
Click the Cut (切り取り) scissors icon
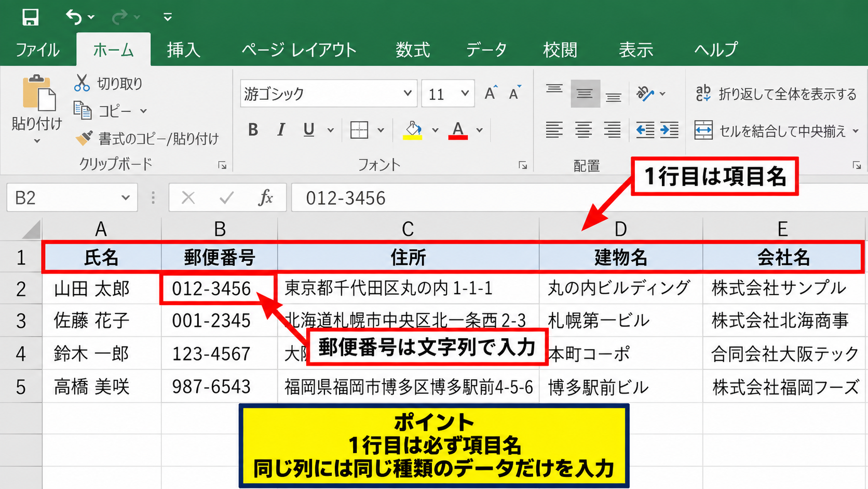click(x=82, y=83)
